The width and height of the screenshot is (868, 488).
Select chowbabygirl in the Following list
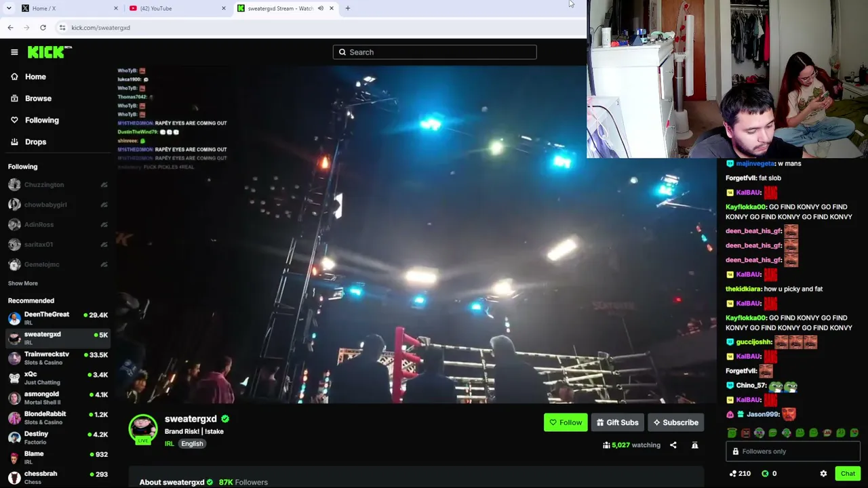[58, 205]
